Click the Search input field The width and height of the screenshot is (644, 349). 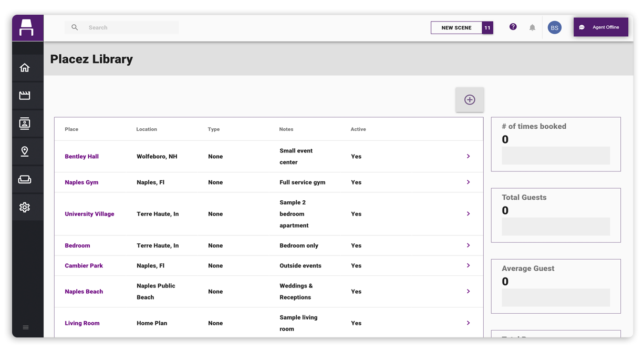point(122,27)
